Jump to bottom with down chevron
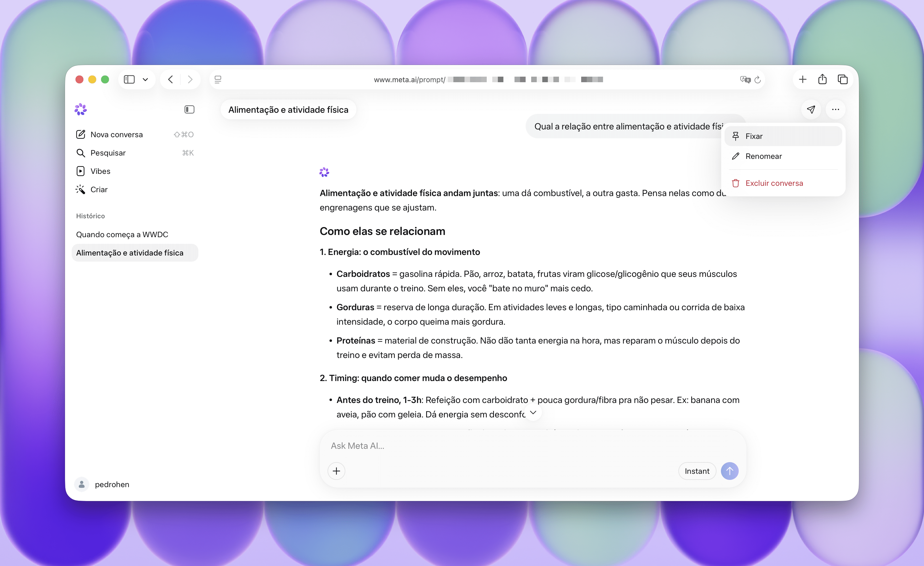Image resolution: width=924 pixels, height=566 pixels. coord(533,412)
